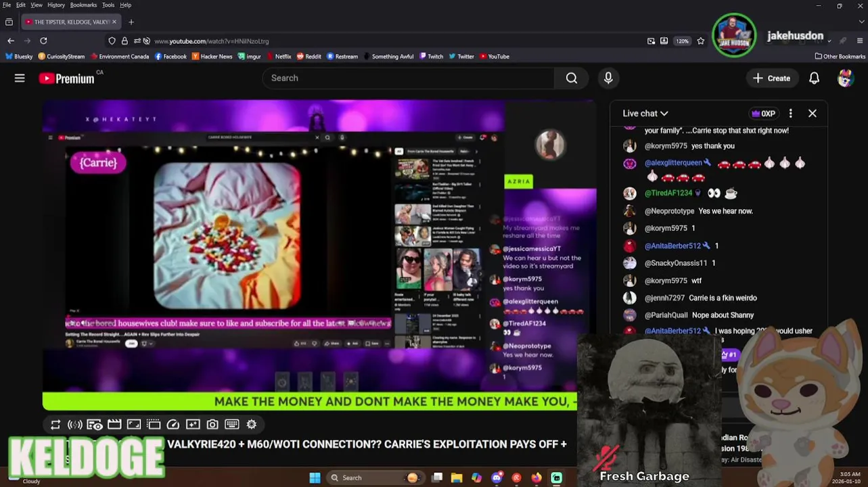Screen dimensions: 868x487
Task: Click the resize-rectangle icon in video toolbar
Action: click(x=134, y=425)
